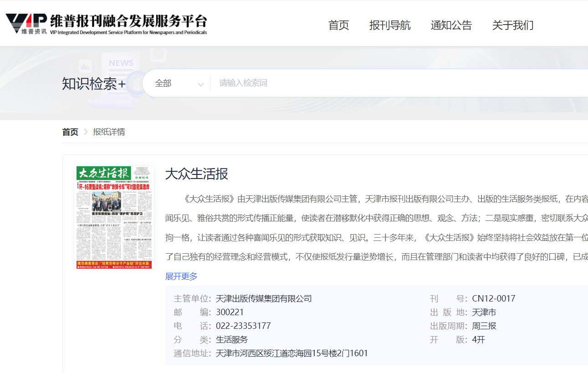Click 展开更多 to expand the description
The height and width of the screenshot is (373, 588).
point(181,276)
